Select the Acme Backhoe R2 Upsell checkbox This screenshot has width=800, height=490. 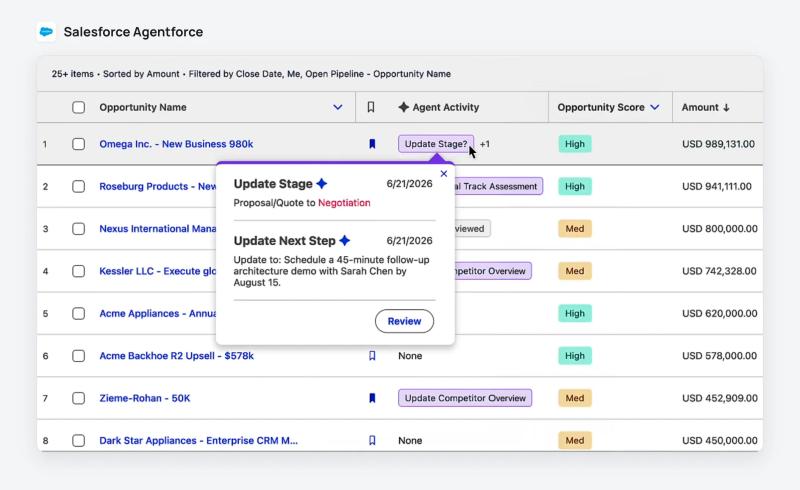click(x=79, y=356)
